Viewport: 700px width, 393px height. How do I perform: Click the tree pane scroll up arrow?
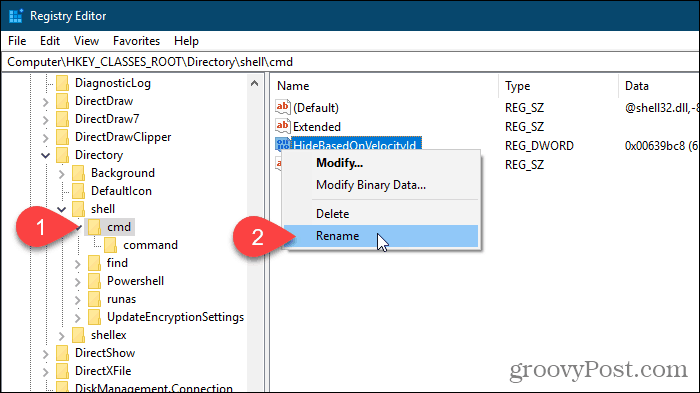click(x=254, y=83)
